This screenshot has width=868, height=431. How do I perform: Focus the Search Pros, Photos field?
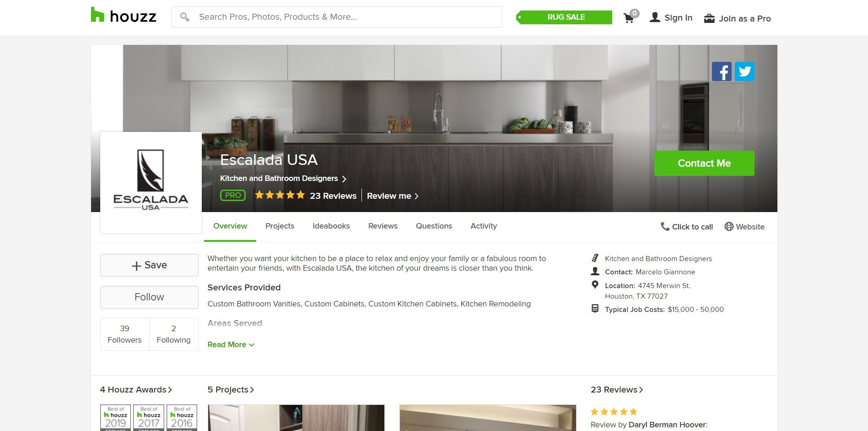tap(337, 17)
